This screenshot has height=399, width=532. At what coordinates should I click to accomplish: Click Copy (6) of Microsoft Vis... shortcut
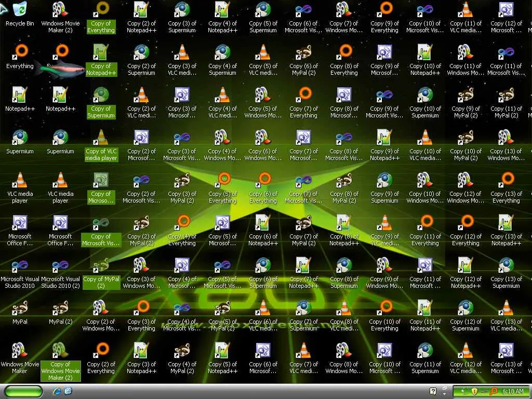[303, 17]
